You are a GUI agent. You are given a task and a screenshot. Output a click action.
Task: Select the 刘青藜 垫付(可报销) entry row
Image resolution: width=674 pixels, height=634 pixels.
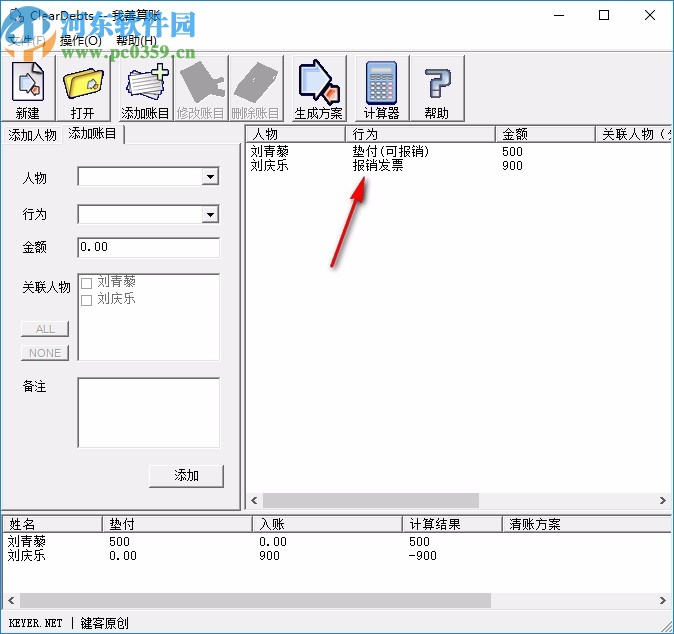[458, 151]
